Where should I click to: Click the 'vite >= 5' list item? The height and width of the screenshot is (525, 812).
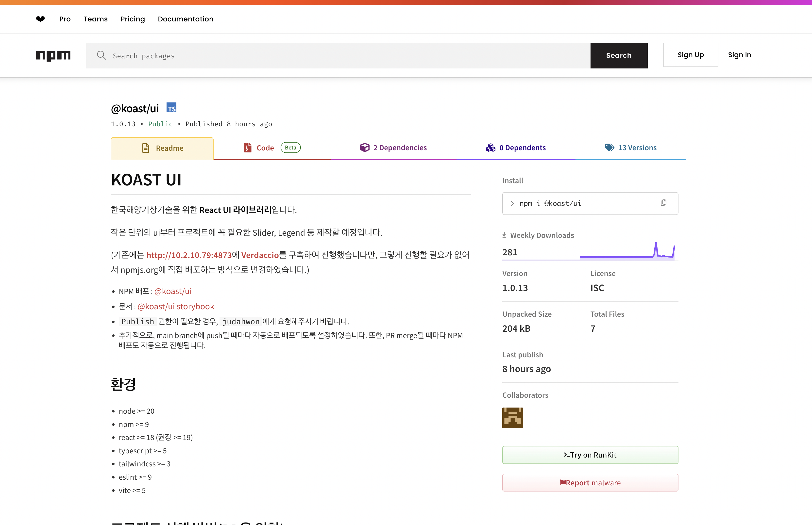coord(132,490)
